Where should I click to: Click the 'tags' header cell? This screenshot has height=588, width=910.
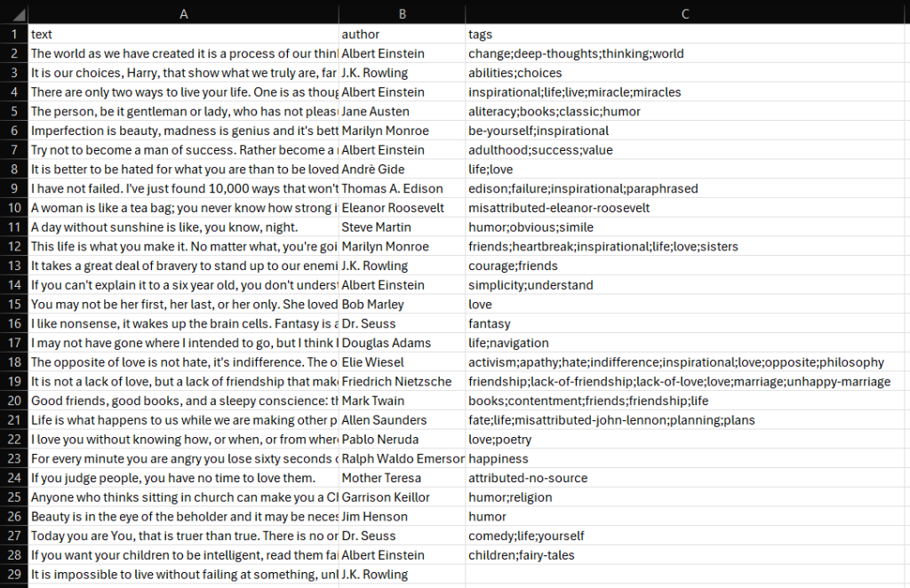(x=533, y=34)
